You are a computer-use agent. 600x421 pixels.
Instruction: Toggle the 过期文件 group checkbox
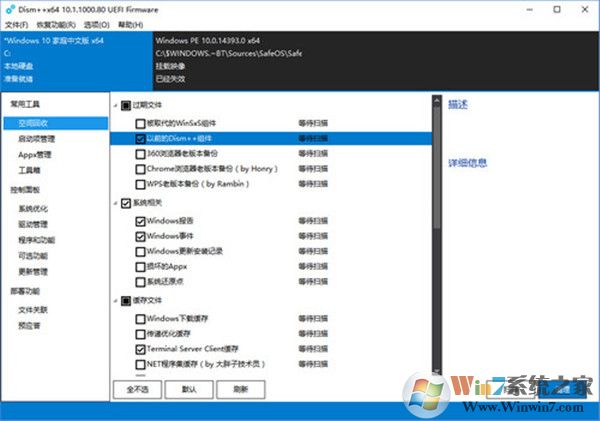(126, 105)
